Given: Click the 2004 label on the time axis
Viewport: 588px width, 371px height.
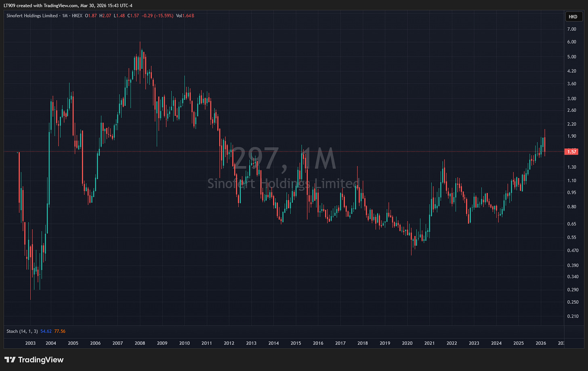Looking at the screenshot, I should tap(51, 344).
